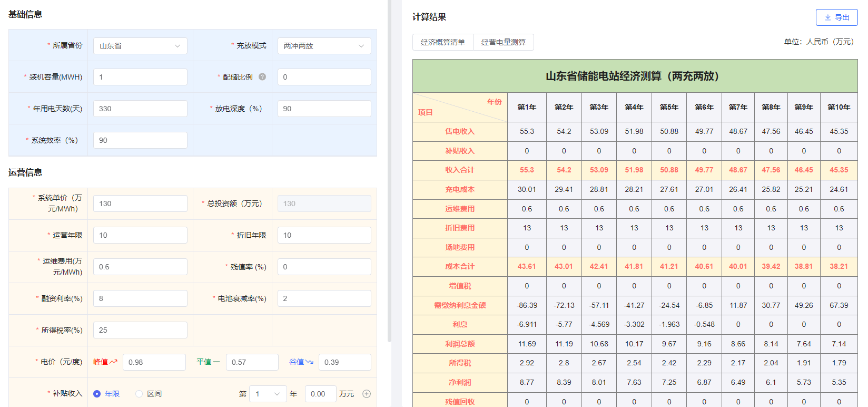
Task: Click the download icon in 导出 button
Action: pos(828,17)
